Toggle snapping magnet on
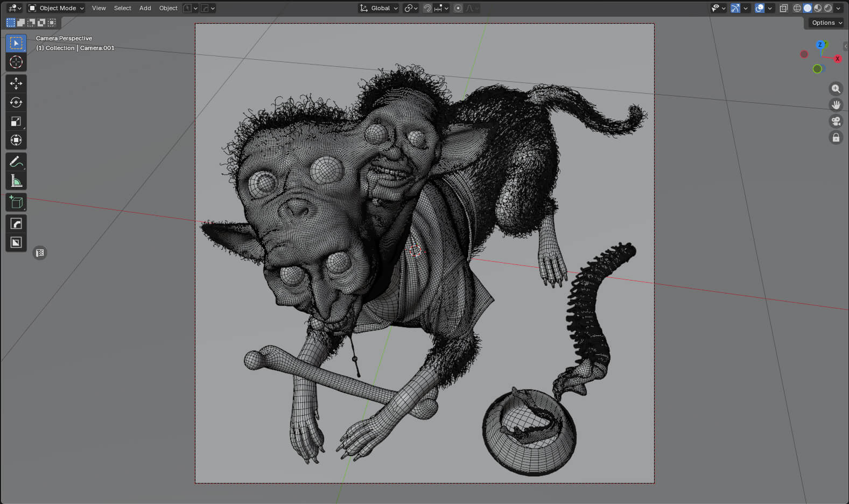The image size is (849, 504). pos(427,8)
